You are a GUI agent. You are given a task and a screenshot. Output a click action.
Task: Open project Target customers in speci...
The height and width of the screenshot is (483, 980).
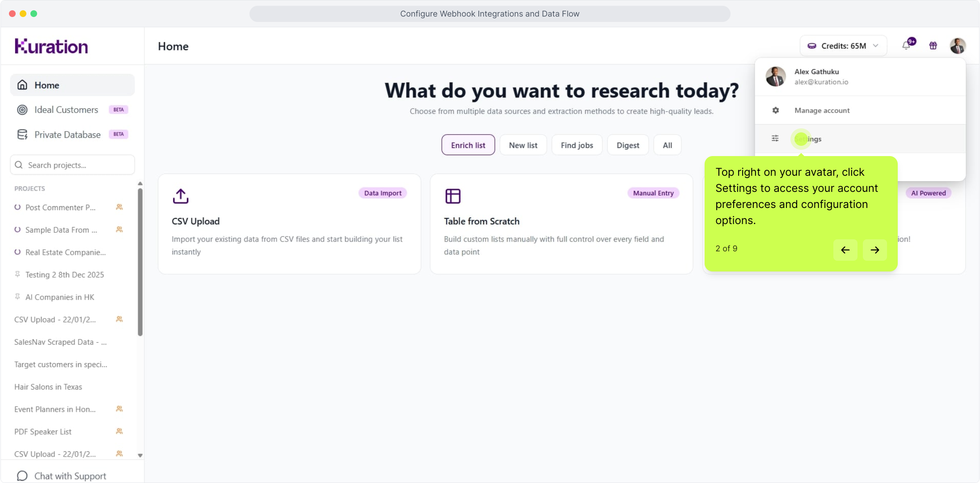(x=61, y=364)
